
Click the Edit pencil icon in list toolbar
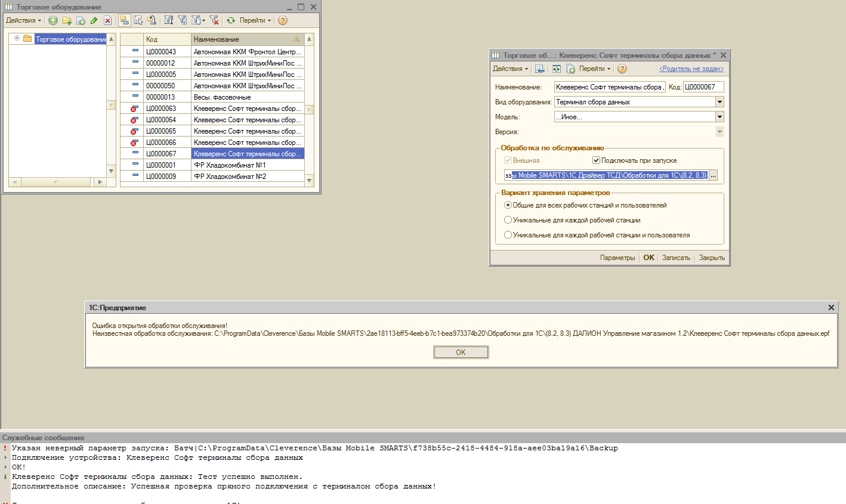point(94,20)
